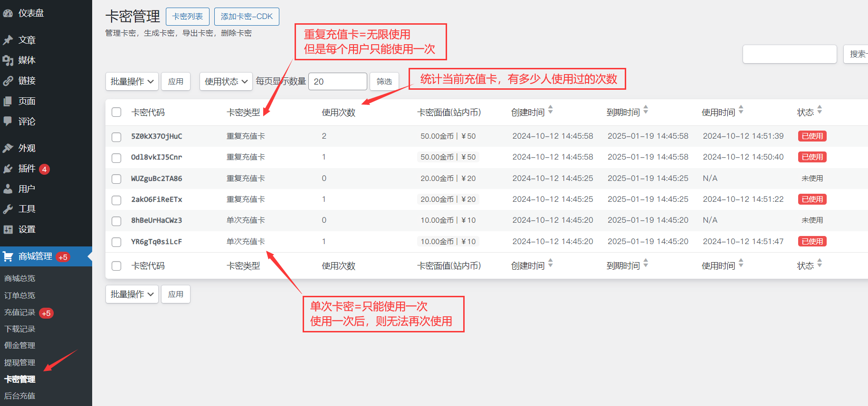The image size is (868, 406).
Task: Open 提现管理 submenu item
Action: click(20, 363)
